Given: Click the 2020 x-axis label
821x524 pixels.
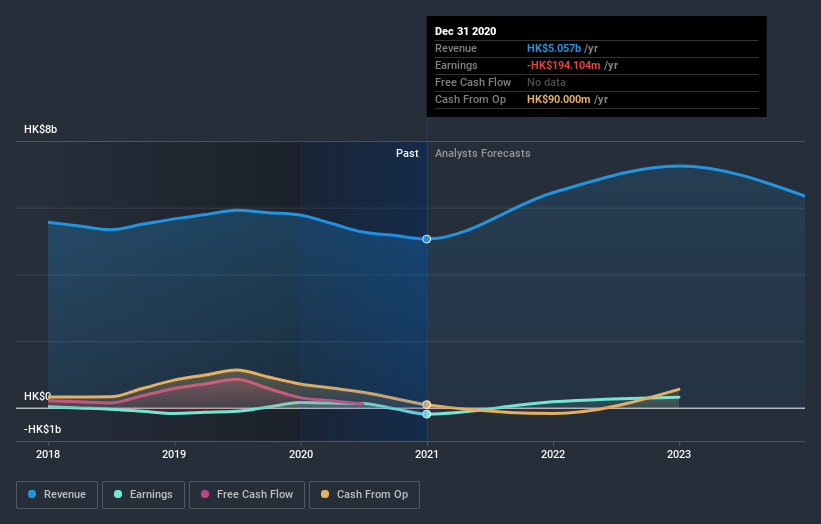Looking at the screenshot, I should [301, 454].
